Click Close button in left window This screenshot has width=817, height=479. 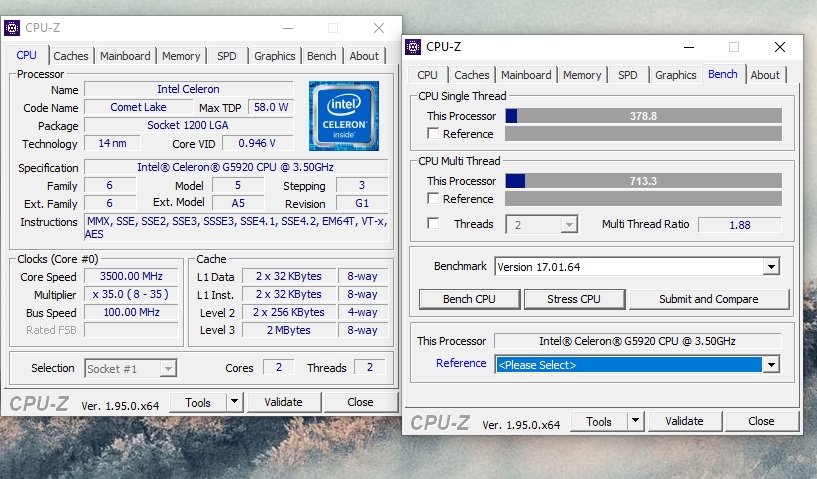[360, 402]
